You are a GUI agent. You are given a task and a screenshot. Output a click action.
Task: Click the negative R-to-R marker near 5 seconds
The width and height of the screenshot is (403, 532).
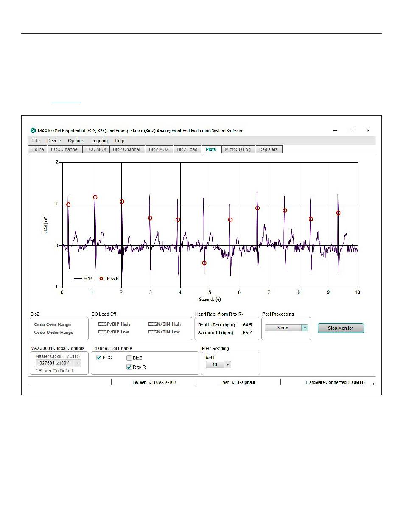[x=204, y=263]
